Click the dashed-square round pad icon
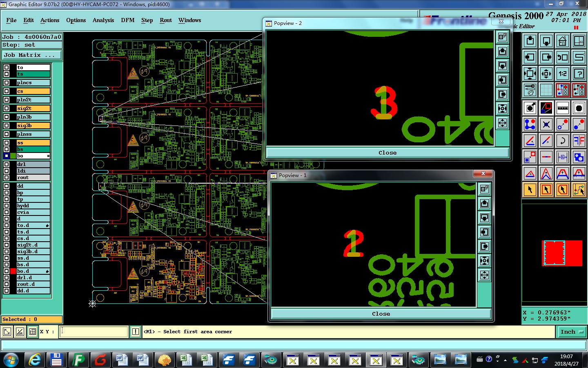The image size is (588, 368). coord(579,108)
